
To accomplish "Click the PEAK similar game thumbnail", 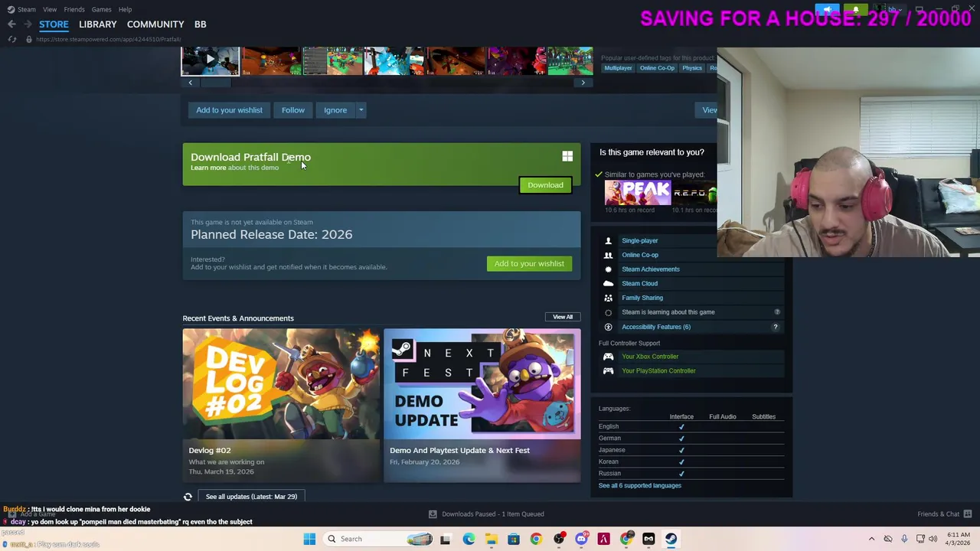I will tap(637, 193).
